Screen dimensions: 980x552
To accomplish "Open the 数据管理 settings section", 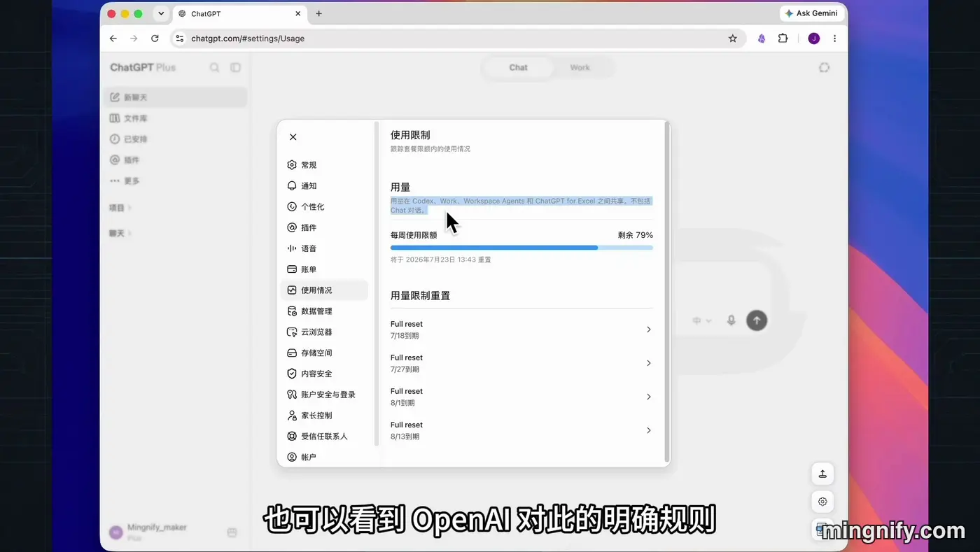I will point(324,311).
